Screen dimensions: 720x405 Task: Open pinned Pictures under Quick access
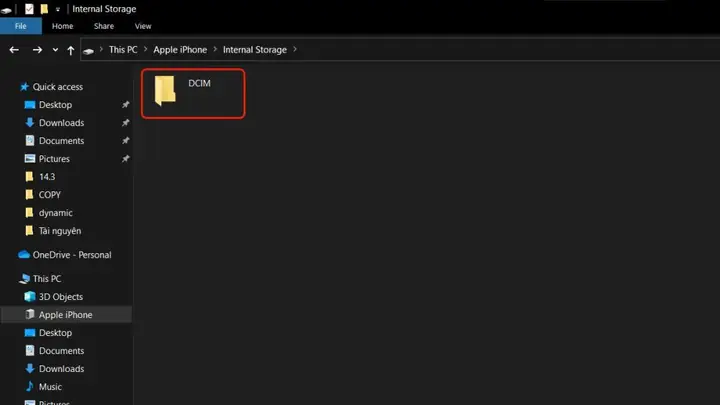tap(54, 158)
